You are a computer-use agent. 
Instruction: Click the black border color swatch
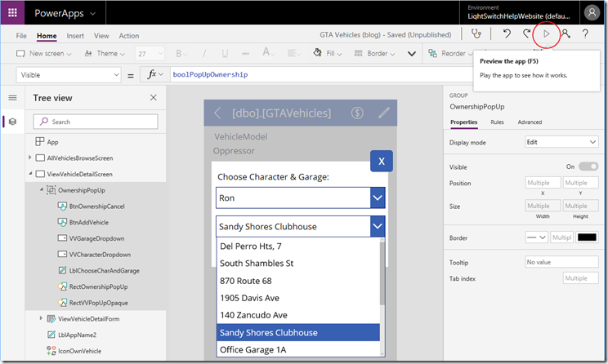587,237
